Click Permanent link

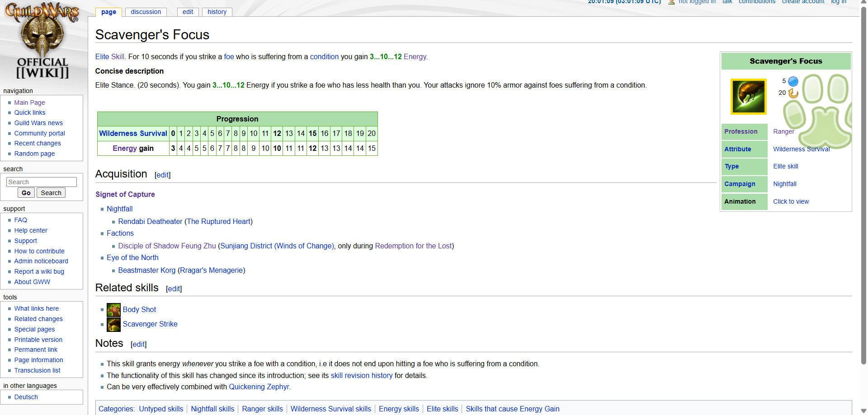coord(36,350)
